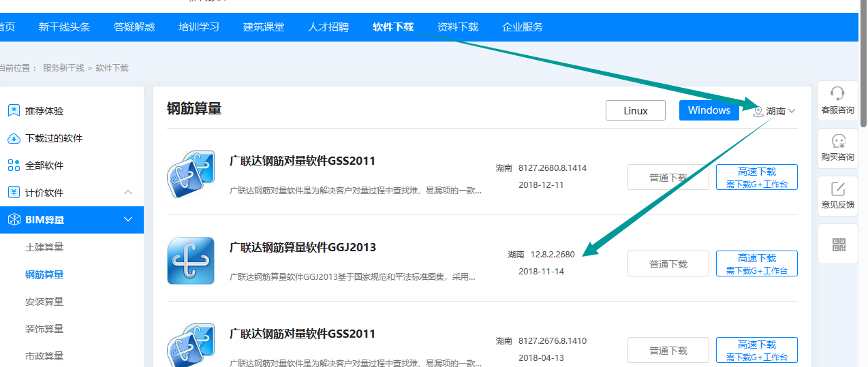Open the QR code icon panel

point(838,244)
